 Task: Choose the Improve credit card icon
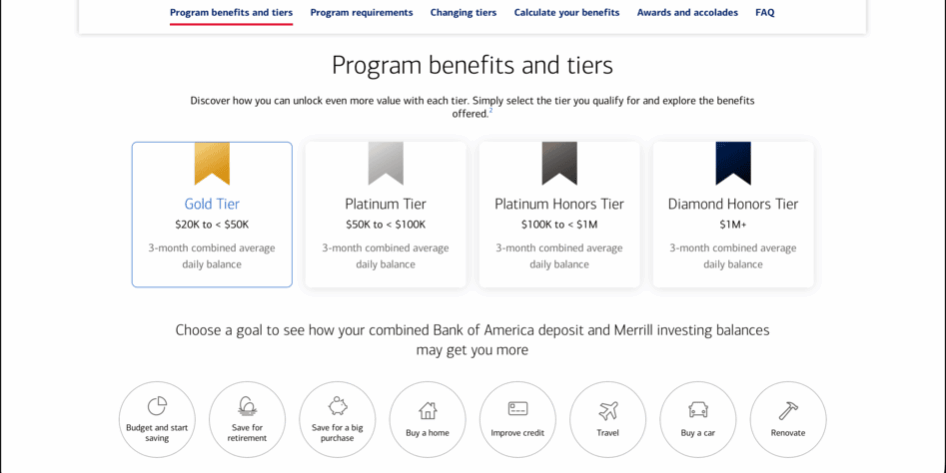(x=517, y=409)
